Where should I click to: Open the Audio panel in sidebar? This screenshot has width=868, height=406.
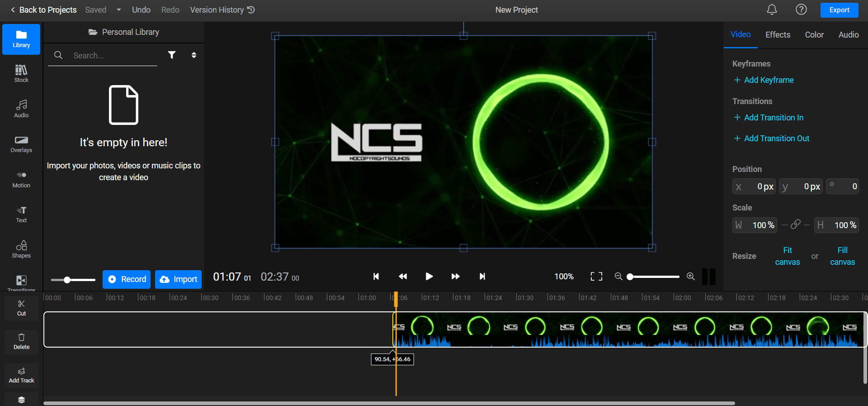pyautogui.click(x=21, y=109)
